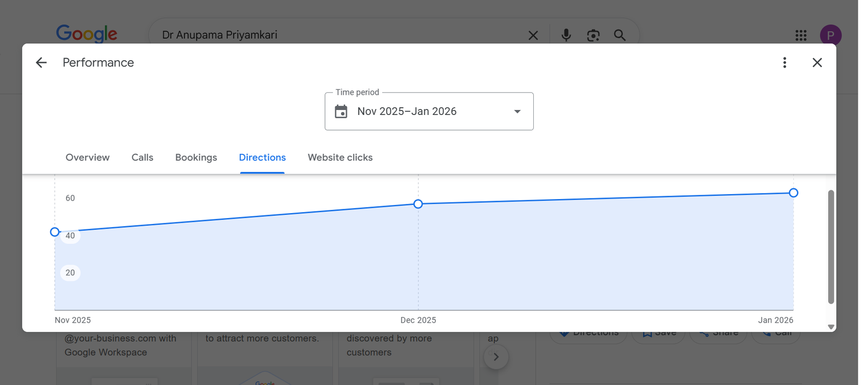
Task: Click the scroll down arrow in dialog
Action: [x=831, y=327]
